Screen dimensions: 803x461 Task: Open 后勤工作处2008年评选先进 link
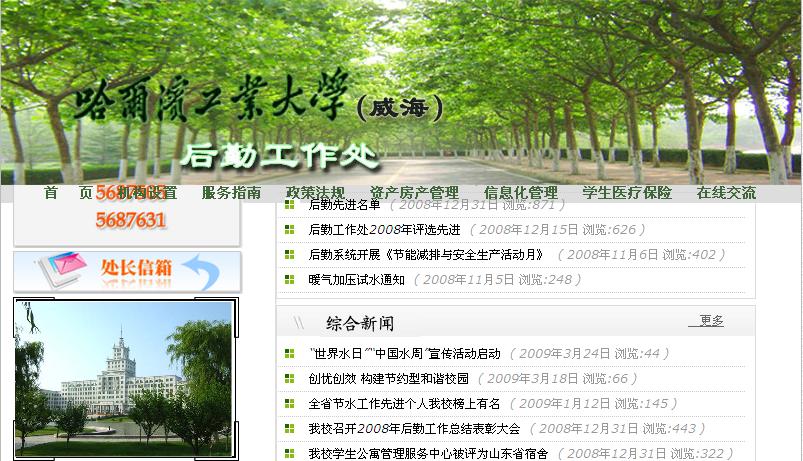[385, 230]
